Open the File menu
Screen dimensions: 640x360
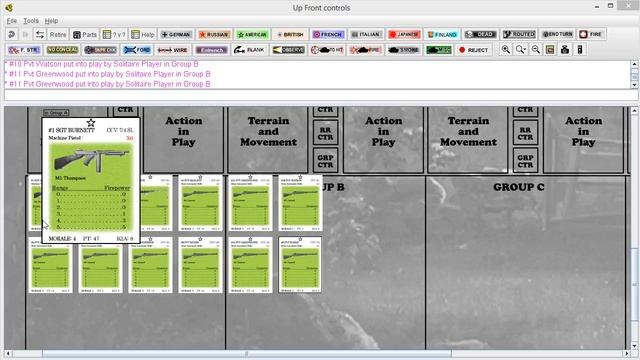(x=11, y=21)
